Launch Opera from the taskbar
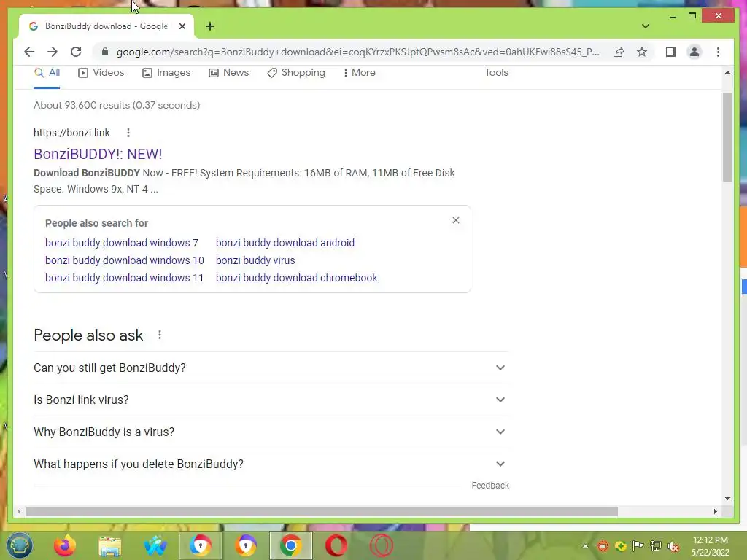747x560 pixels. coord(336,545)
